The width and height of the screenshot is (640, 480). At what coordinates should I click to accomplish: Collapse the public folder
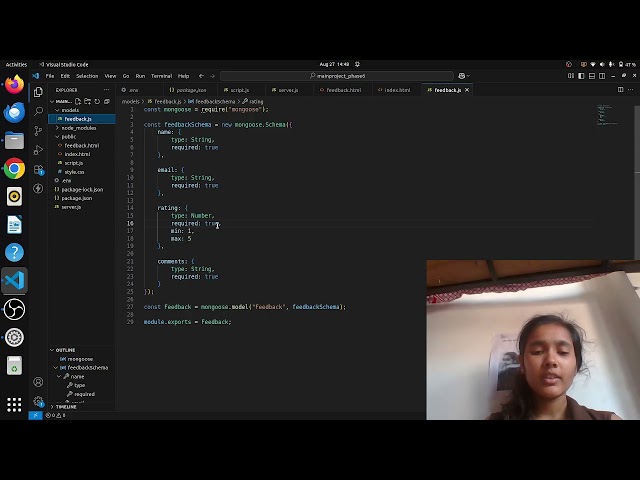click(x=58, y=137)
